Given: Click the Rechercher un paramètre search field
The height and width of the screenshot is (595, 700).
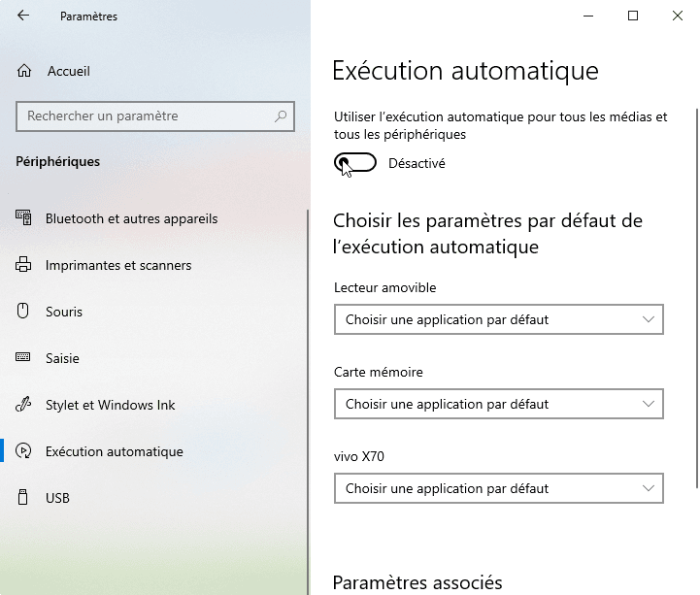Looking at the screenshot, I should (x=155, y=116).
